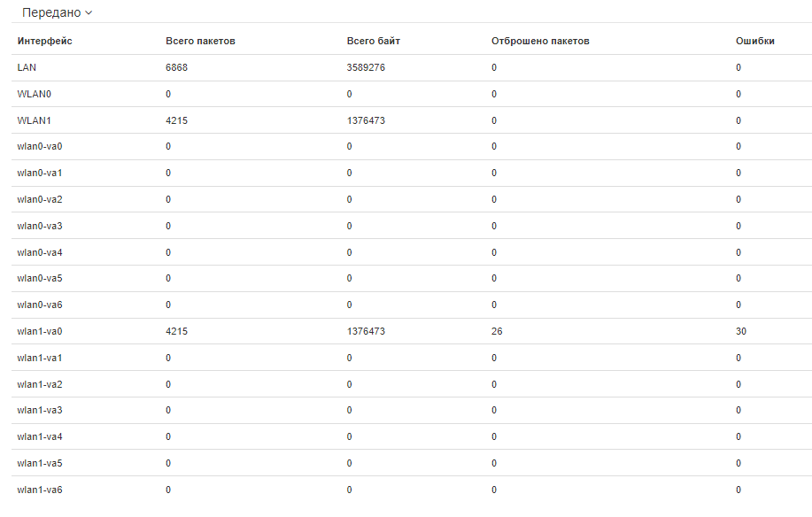The image size is (812, 517).
Task: Click the Всего байт column header
Action: coord(374,41)
